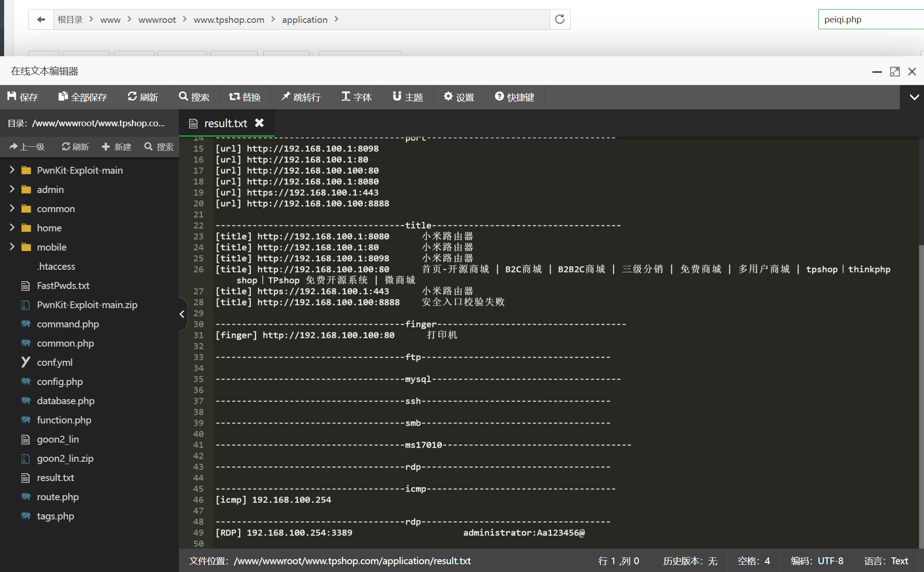Click the editor Refresh (刷新) toolbar icon
This screenshot has height=572, width=924.
[133, 96]
